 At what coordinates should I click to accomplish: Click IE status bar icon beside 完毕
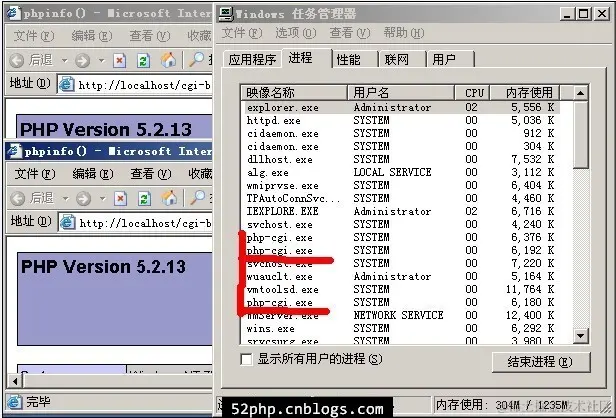(x=15, y=402)
